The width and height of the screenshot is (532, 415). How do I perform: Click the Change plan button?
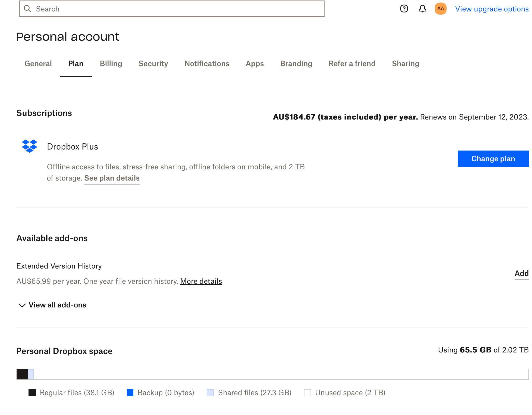tap(493, 159)
